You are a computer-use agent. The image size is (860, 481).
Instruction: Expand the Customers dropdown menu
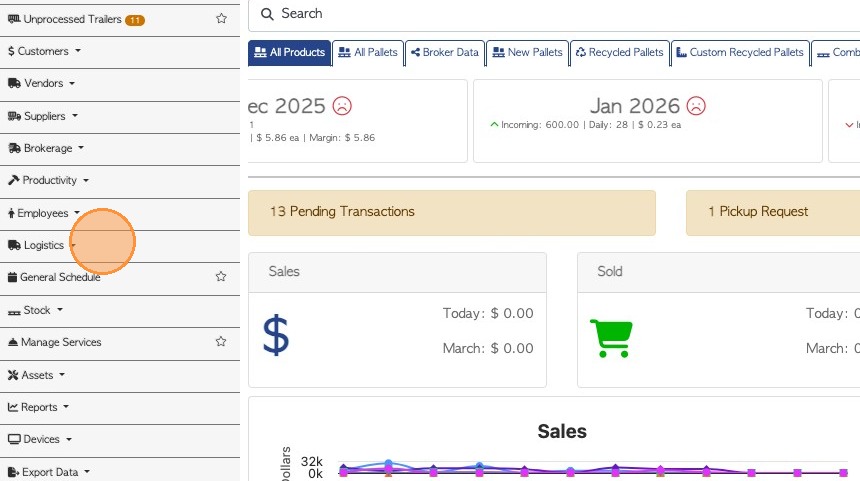pos(44,51)
